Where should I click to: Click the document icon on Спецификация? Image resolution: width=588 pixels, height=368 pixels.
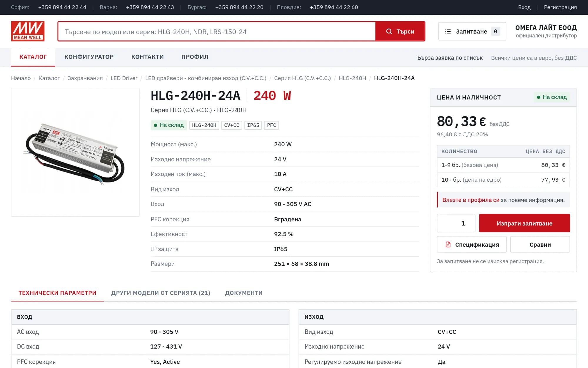[x=448, y=244]
